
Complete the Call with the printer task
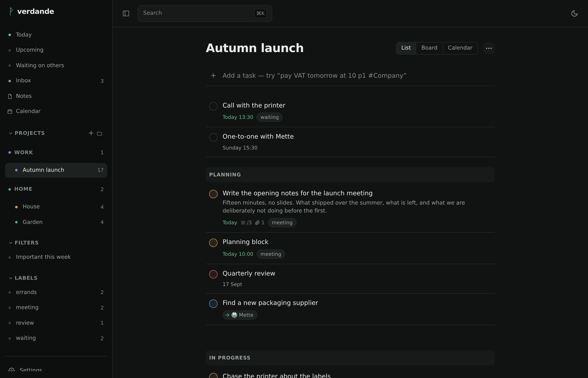(213, 106)
